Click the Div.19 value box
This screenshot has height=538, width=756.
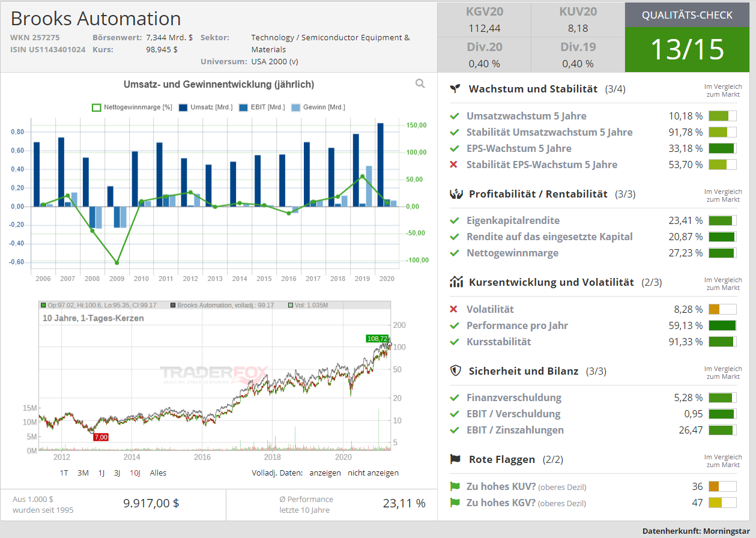pos(578,55)
